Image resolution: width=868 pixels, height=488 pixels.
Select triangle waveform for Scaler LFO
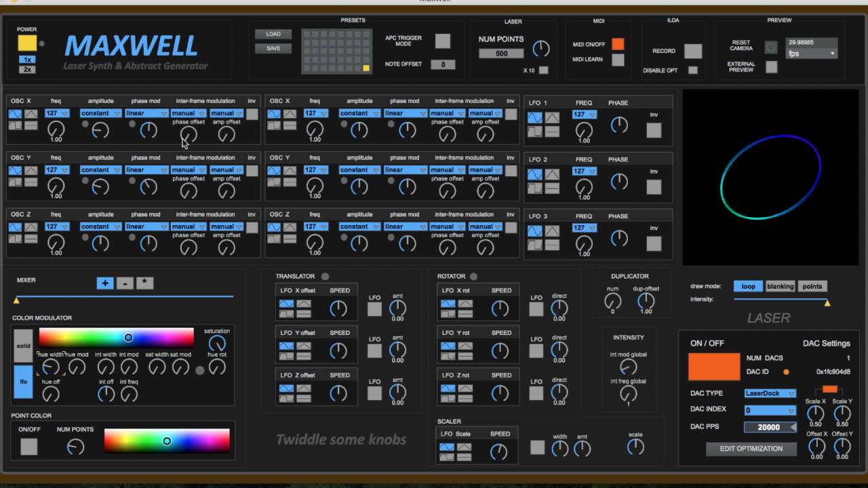(464, 447)
